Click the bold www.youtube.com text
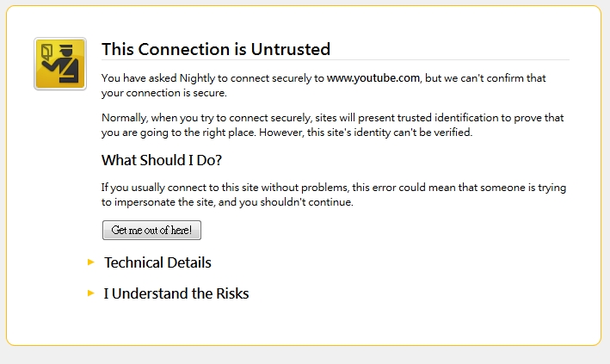 [373, 78]
